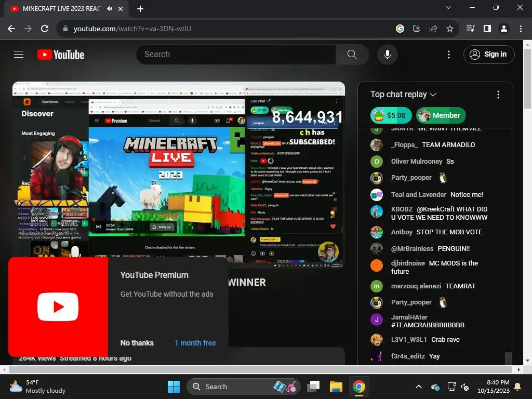Select KBOBZ chat message
The height and width of the screenshot is (399, 532).
[439, 213]
